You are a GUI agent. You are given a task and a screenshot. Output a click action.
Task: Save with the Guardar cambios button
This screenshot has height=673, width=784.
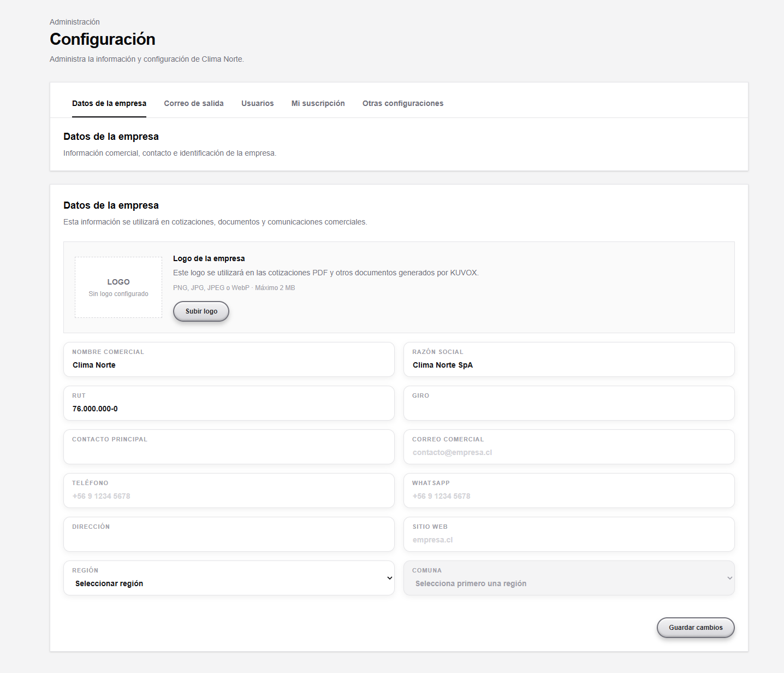tap(696, 628)
